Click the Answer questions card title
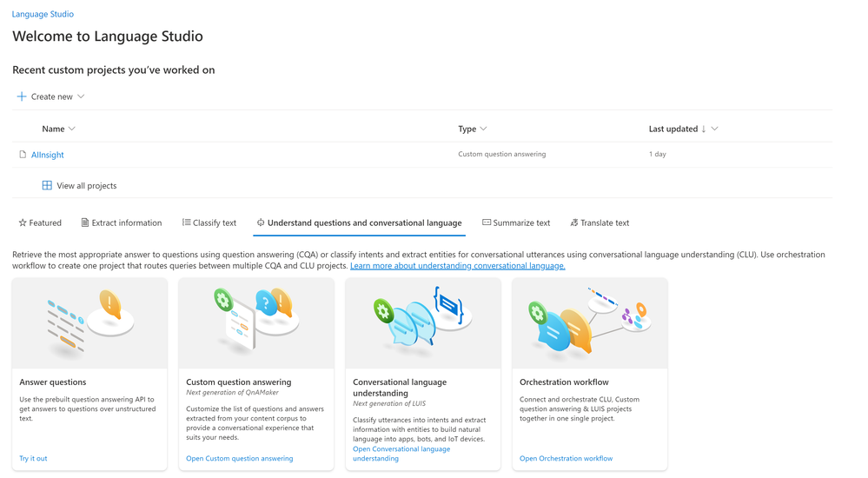 53,382
